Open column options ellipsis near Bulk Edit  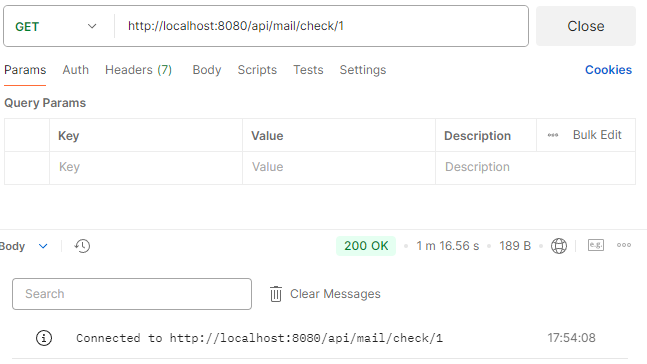point(553,135)
